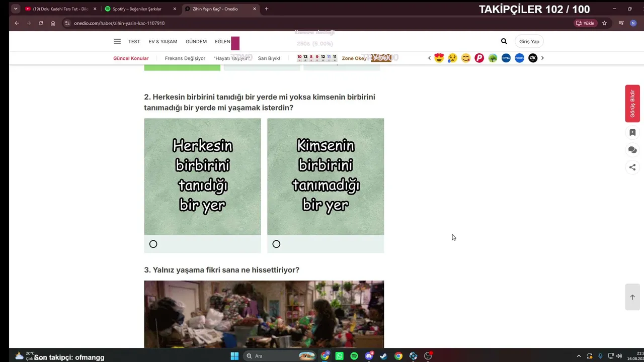Viewport: 644px width, 362px height.
Task: Select the Zihin Yaşın Kaç Onedio tab
Action: pyautogui.click(x=220, y=9)
